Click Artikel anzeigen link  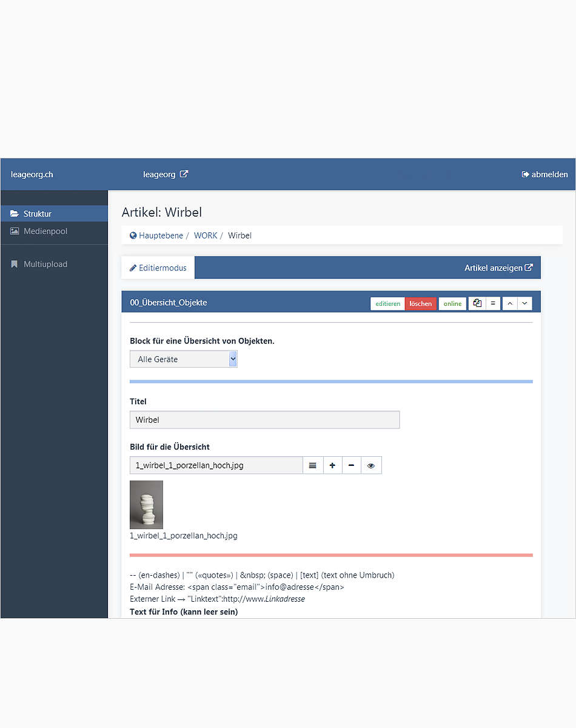(498, 268)
